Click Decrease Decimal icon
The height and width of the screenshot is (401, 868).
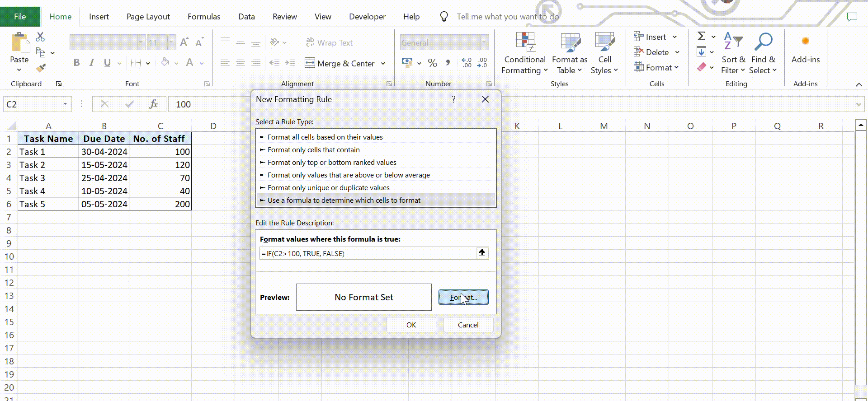pyautogui.click(x=482, y=63)
